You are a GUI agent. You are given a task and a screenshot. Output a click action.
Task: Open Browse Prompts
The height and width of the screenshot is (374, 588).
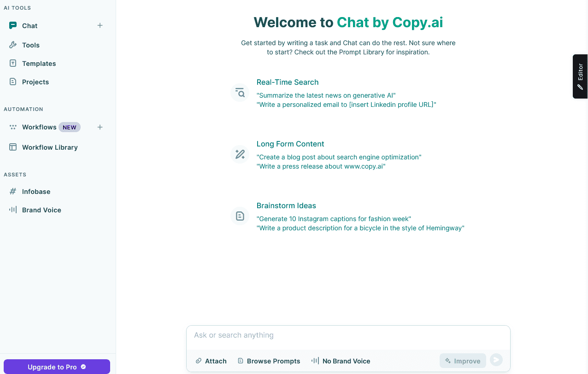click(269, 361)
